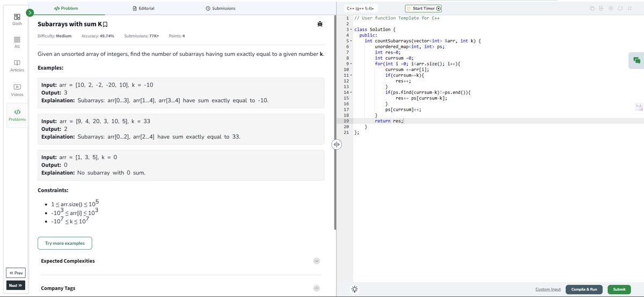Open the C++ (g++ 5.4) language dropdown

tap(362, 9)
